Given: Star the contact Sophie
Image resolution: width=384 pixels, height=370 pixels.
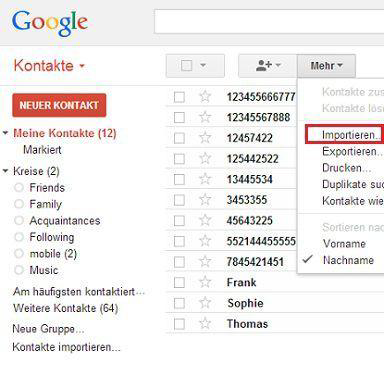Looking at the screenshot, I should pyautogui.click(x=205, y=303).
